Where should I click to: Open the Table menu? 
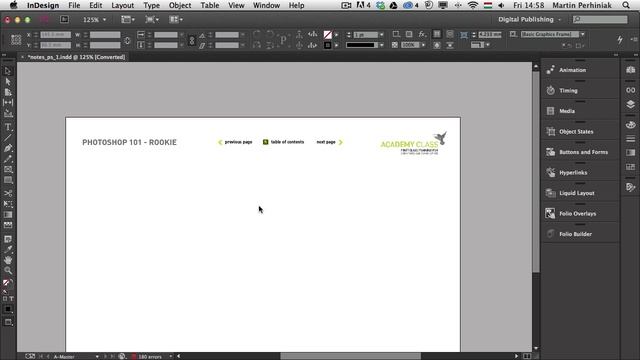[210, 5]
